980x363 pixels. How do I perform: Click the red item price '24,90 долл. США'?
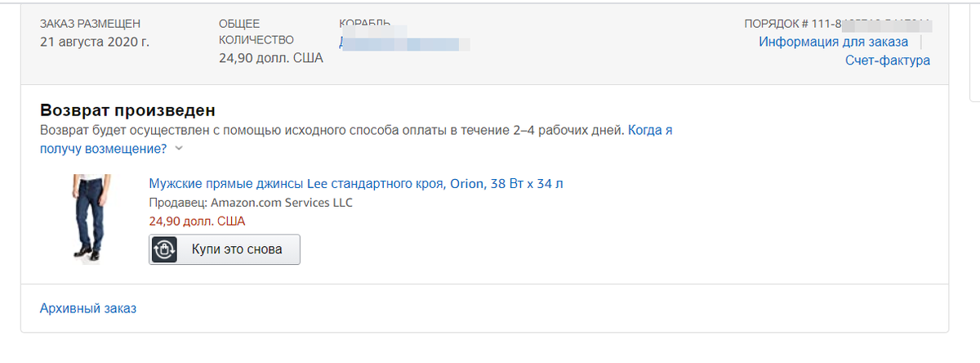coord(197,221)
